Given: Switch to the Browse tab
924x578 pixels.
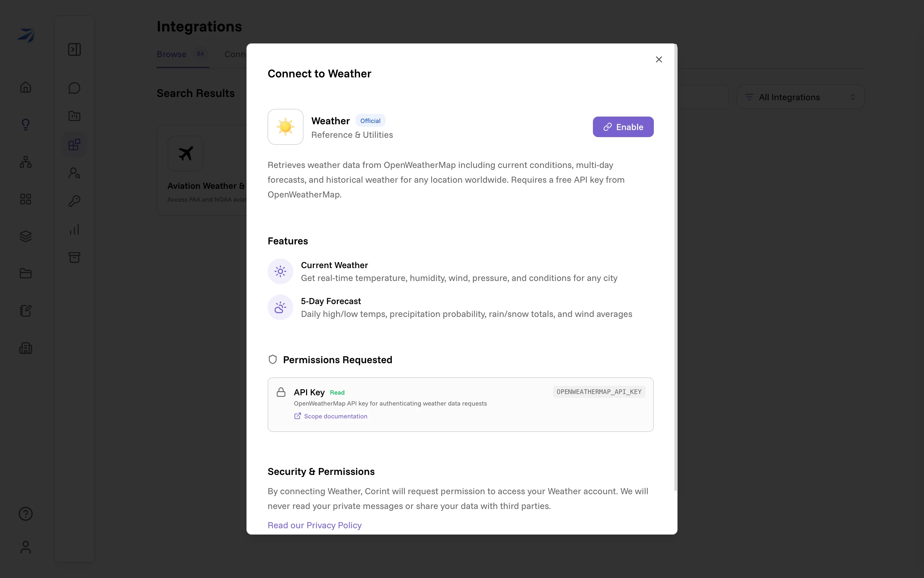Looking at the screenshot, I should (183, 54).
